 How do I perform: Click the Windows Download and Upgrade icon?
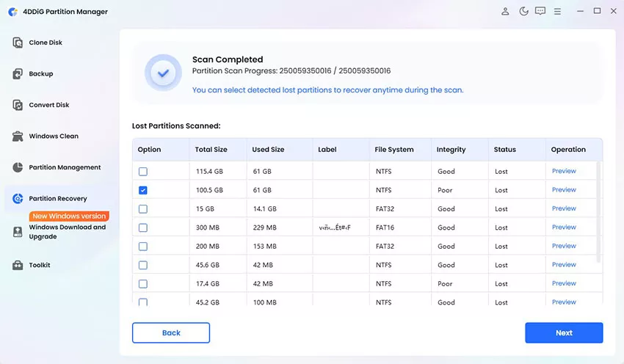tap(18, 232)
